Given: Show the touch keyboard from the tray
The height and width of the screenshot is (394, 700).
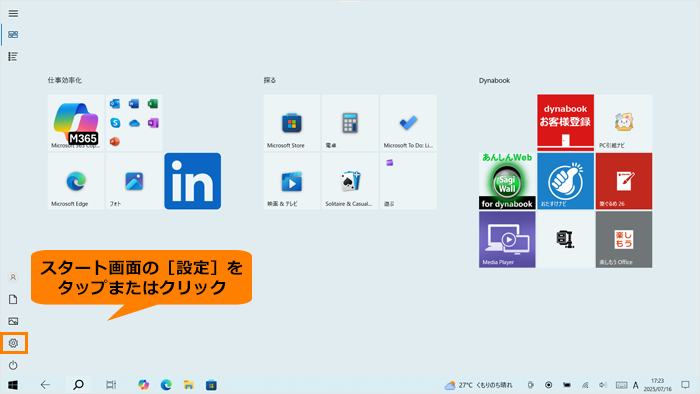Looking at the screenshot, I should point(621,385).
